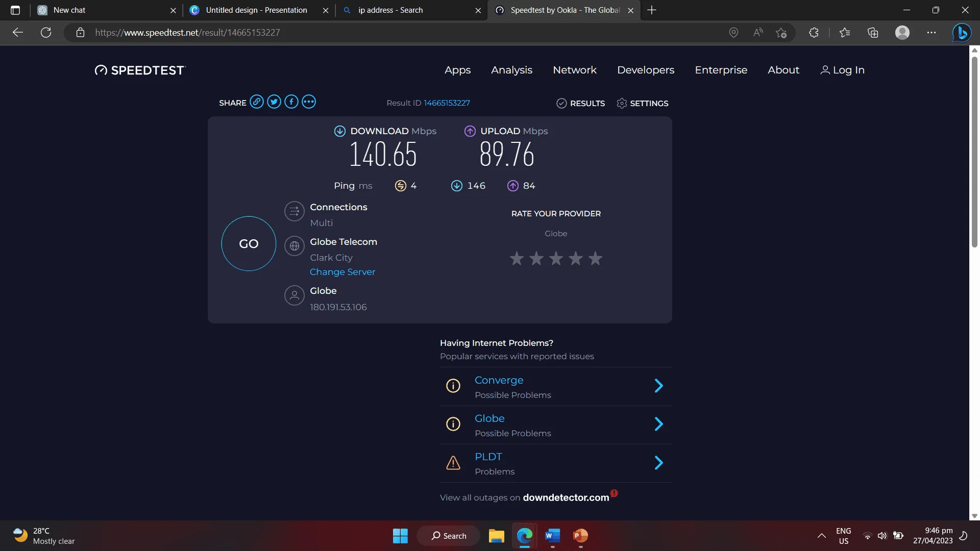
Task: Click the Globe outage info icon
Action: point(453,424)
